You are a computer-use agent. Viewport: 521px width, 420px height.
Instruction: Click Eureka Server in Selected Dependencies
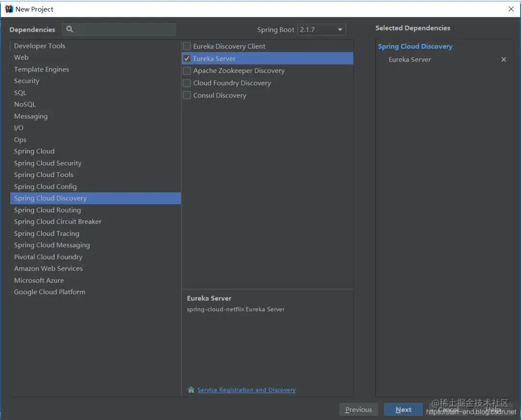coord(410,59)
